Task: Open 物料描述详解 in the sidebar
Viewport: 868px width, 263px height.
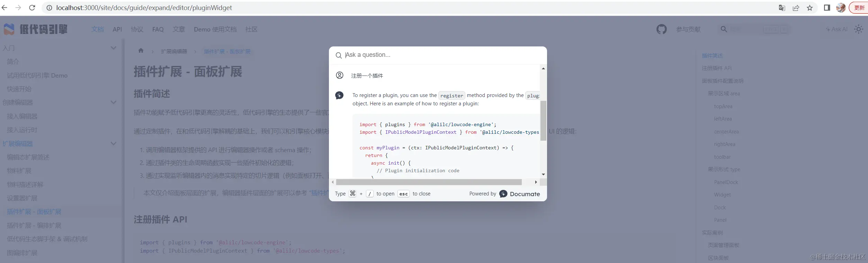Action: (x=25, y=185)
